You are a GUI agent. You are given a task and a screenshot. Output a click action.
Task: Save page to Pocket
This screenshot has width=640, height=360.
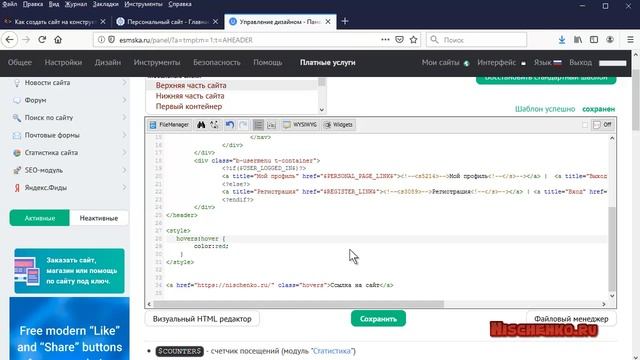pos(400,40)
